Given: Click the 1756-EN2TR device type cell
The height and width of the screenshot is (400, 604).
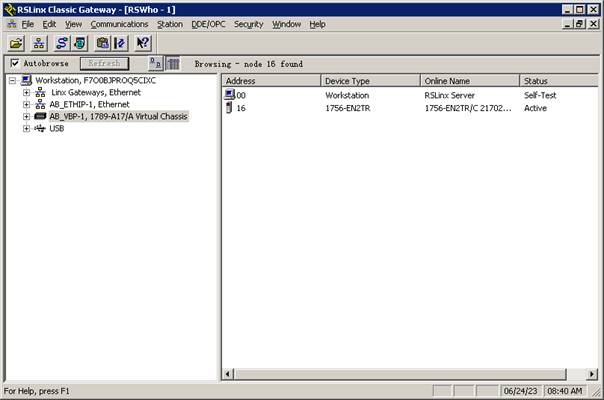Looking at the screenshot, I should (x=347, y=108).
